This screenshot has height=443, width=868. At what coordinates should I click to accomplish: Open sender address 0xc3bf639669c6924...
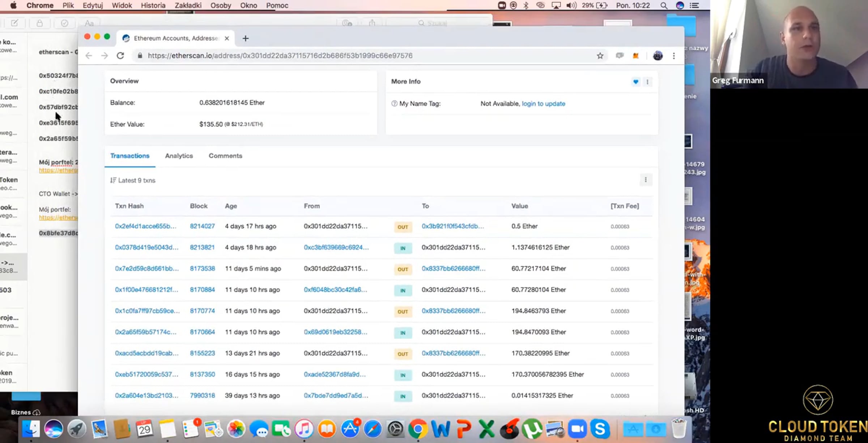(336, 248)
